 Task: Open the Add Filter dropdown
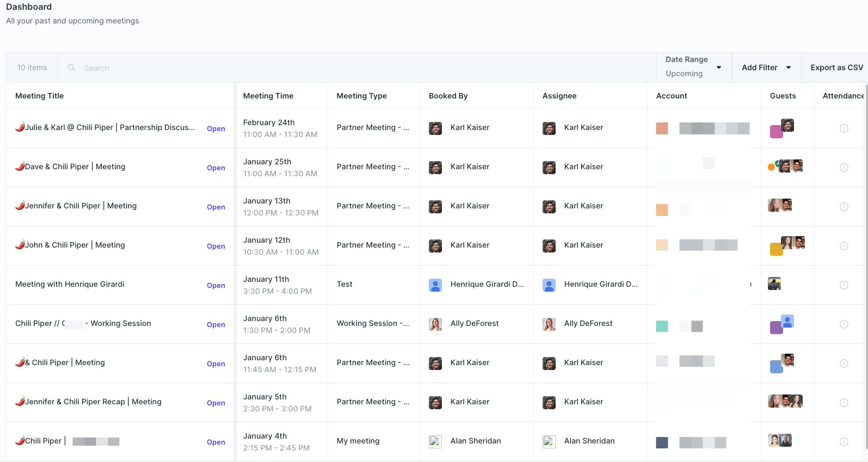[766, 67]
